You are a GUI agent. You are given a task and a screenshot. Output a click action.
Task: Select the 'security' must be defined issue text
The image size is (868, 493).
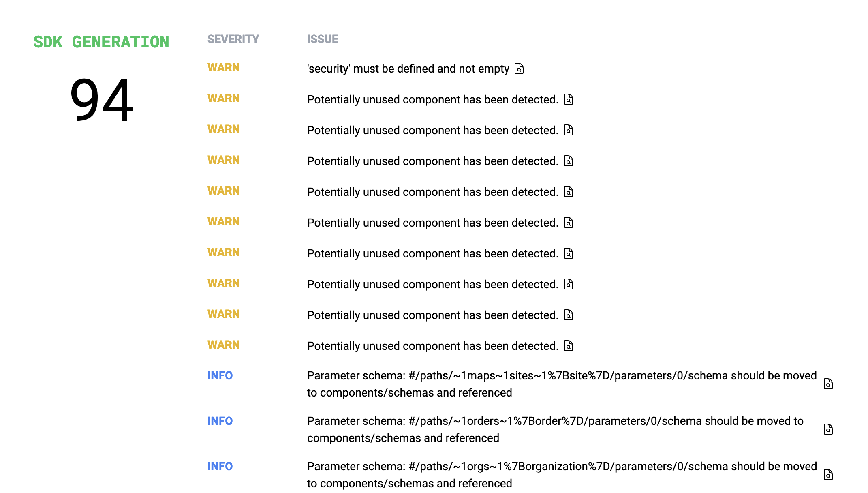click(408, 69)
